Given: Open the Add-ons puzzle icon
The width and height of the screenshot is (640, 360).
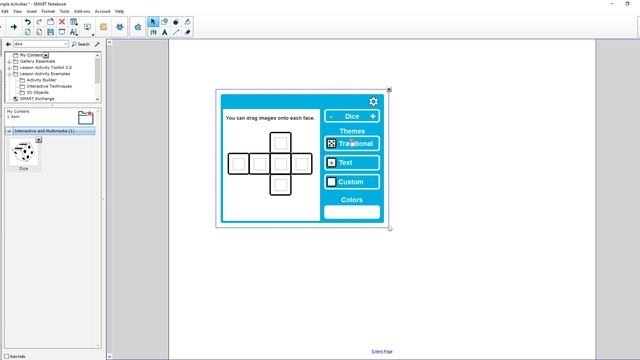Looking at the screenshot, I should pyautogui.click(x=120, y=27).
